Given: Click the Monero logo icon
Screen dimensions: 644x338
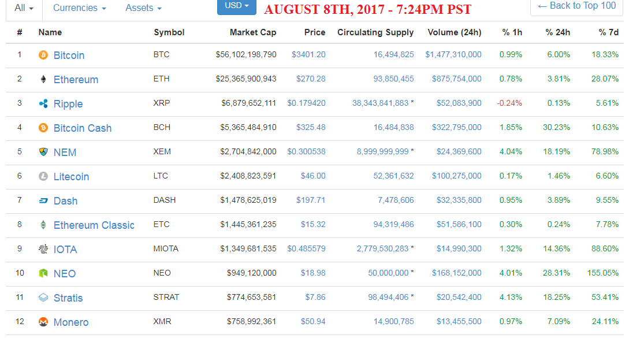Looking at the screenshot, I should [43, 322].
